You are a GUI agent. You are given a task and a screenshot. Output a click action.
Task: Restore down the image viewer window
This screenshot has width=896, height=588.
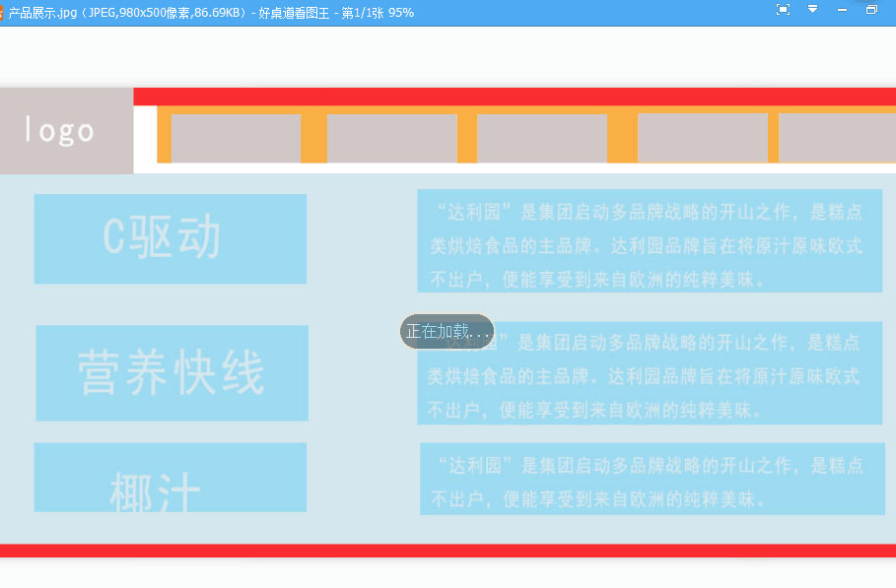click(871, 10)
